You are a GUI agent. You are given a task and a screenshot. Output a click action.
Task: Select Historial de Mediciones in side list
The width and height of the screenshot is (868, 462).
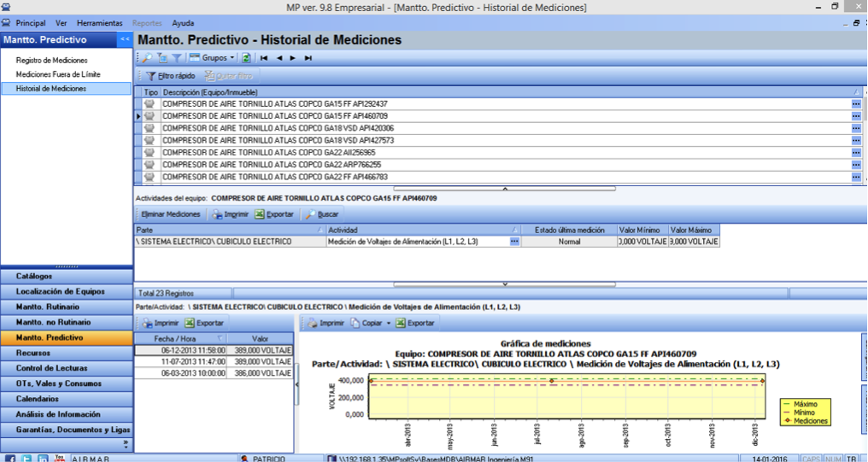pos(67,89)
